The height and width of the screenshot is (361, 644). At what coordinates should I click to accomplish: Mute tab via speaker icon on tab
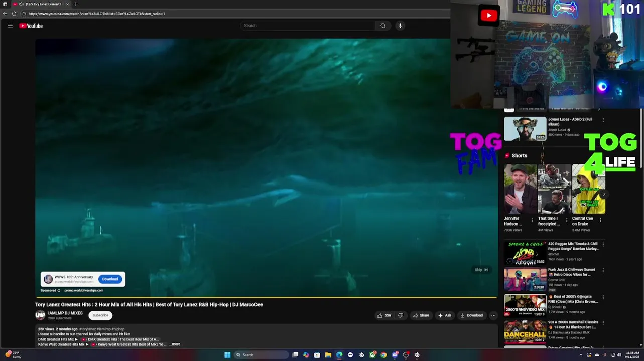(21, 4)
